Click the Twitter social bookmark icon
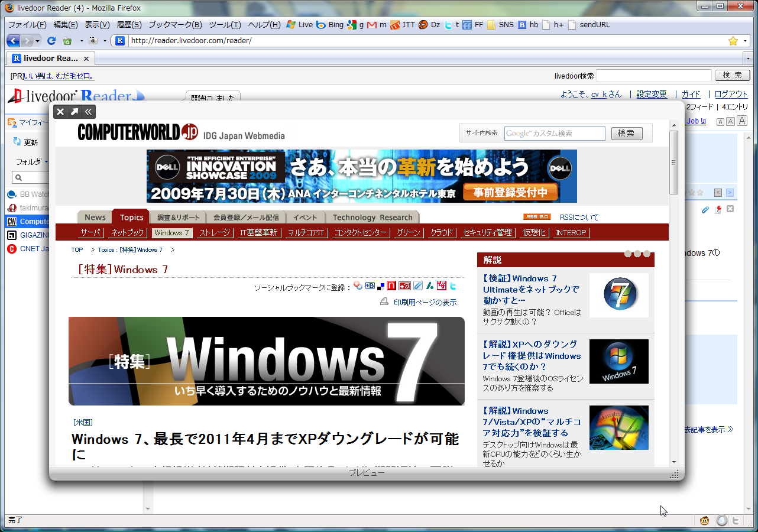Viewport: 758px width, 532px height. (x=453, y=286)
